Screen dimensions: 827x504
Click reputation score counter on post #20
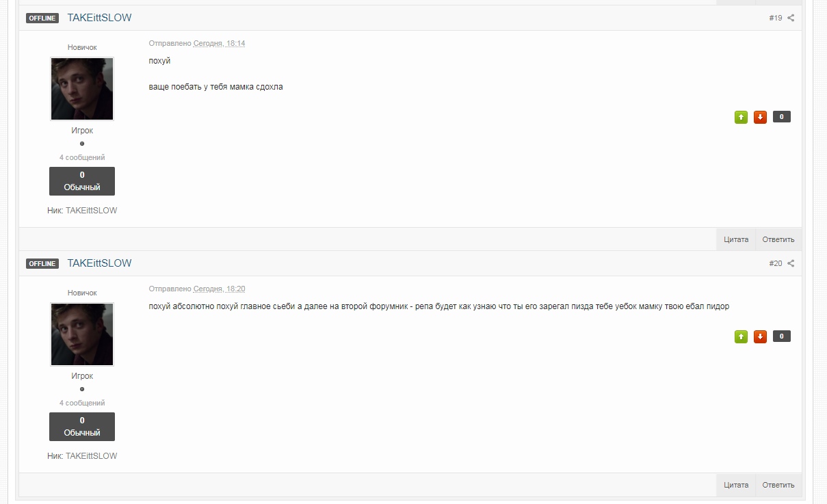[782, 336]
